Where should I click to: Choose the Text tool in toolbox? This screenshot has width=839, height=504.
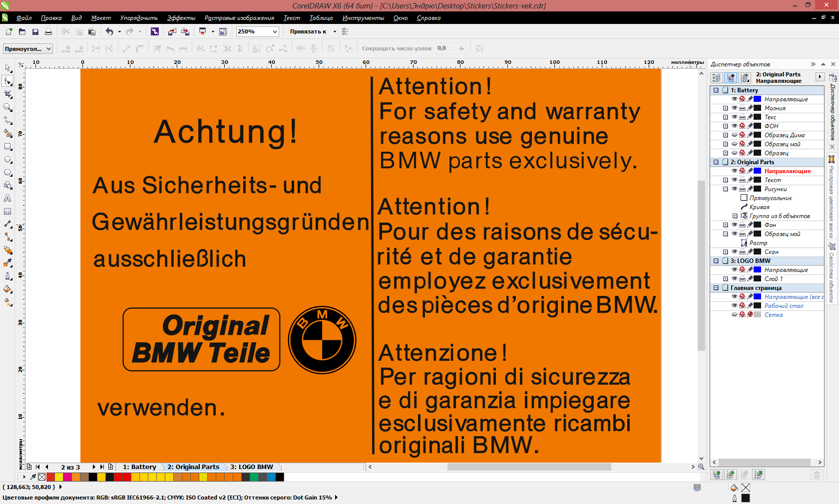(7, 198)
